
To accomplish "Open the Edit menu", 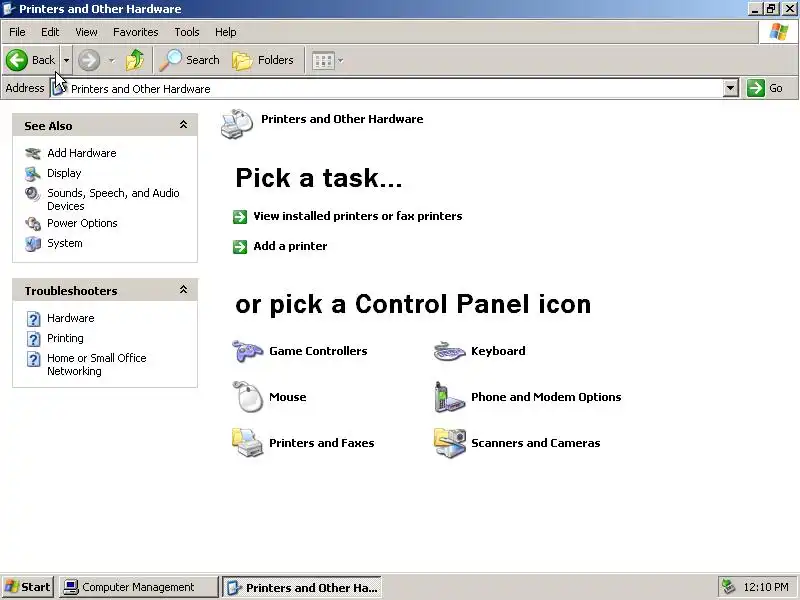I will click(x=50, y=32).
